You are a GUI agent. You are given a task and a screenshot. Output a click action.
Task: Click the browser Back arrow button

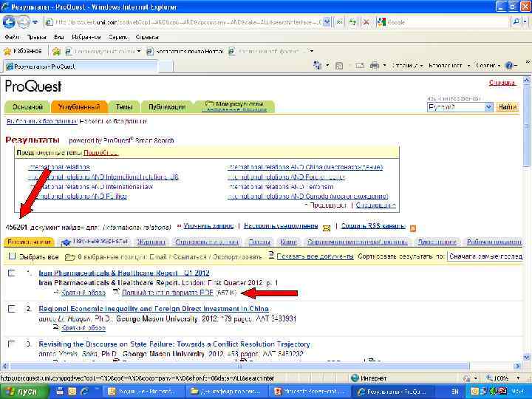[9, 22]
